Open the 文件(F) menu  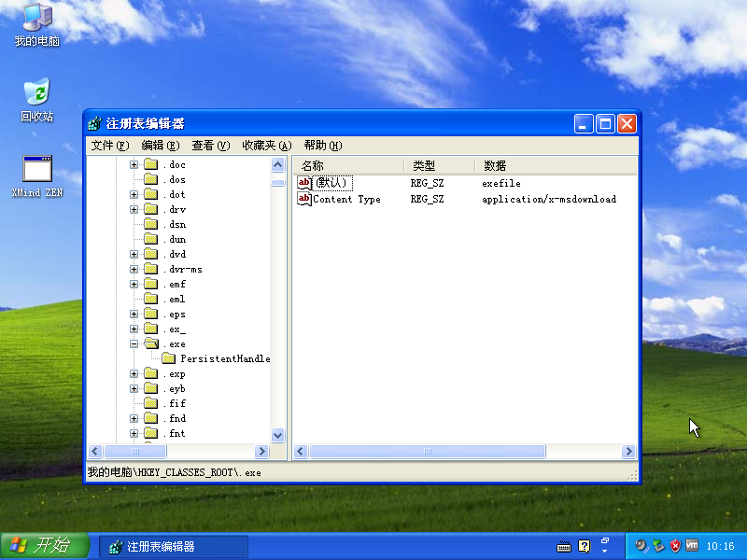point(110,146)
